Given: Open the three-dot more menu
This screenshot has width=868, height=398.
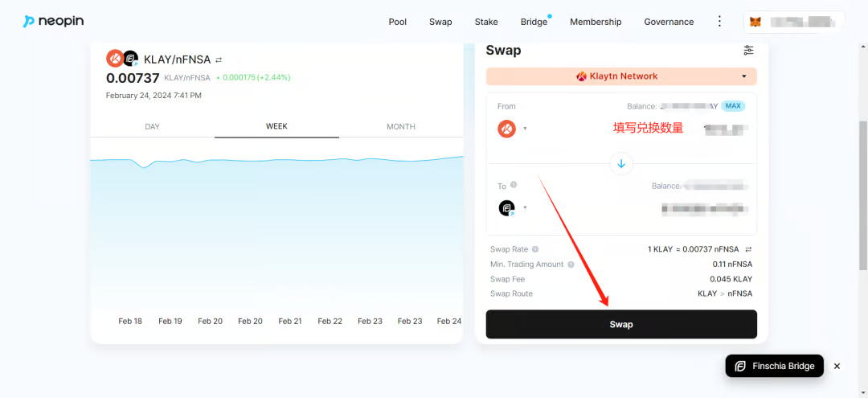Looking at the screenshot, I should tap(719, 22).
